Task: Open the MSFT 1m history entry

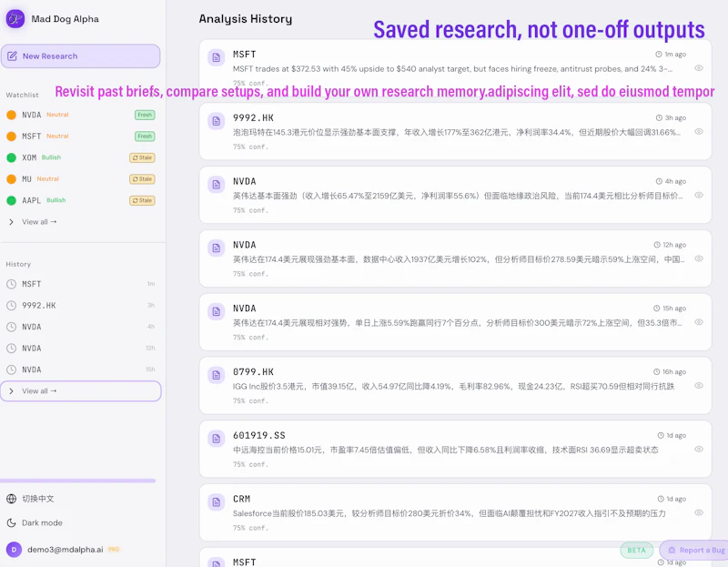Action: [x=80, y=284]
